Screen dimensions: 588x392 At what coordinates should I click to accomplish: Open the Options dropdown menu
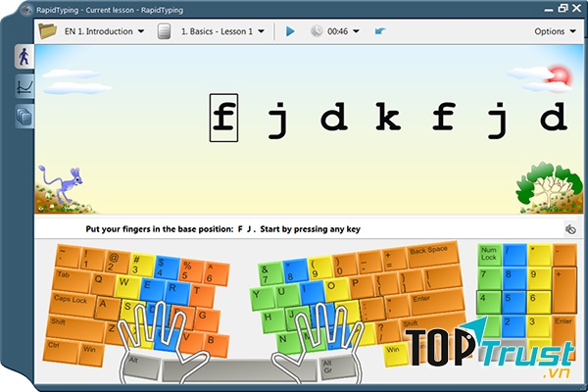pyautogui.click(x=555, y=31)
